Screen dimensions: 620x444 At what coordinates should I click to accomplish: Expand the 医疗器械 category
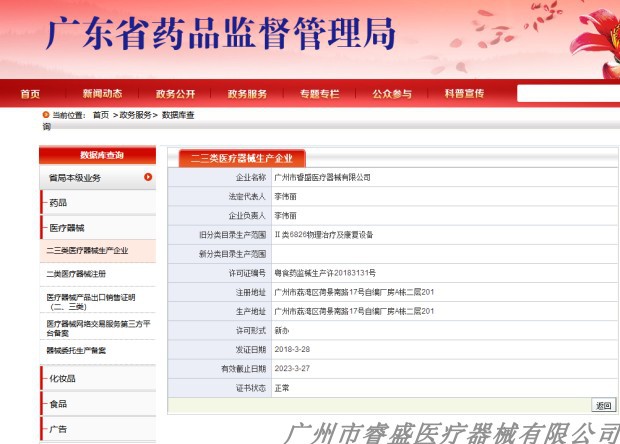tap(98, 228)
